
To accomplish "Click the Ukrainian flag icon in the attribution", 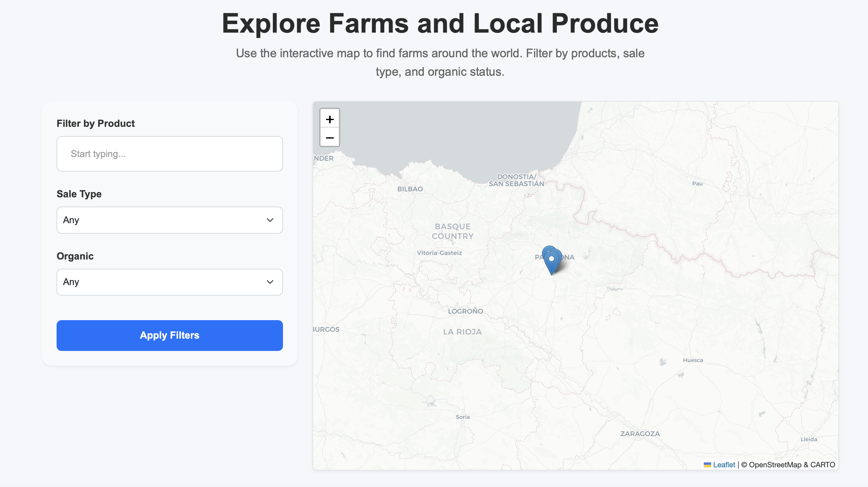I will pyautogui.click(x=707, y=465).
